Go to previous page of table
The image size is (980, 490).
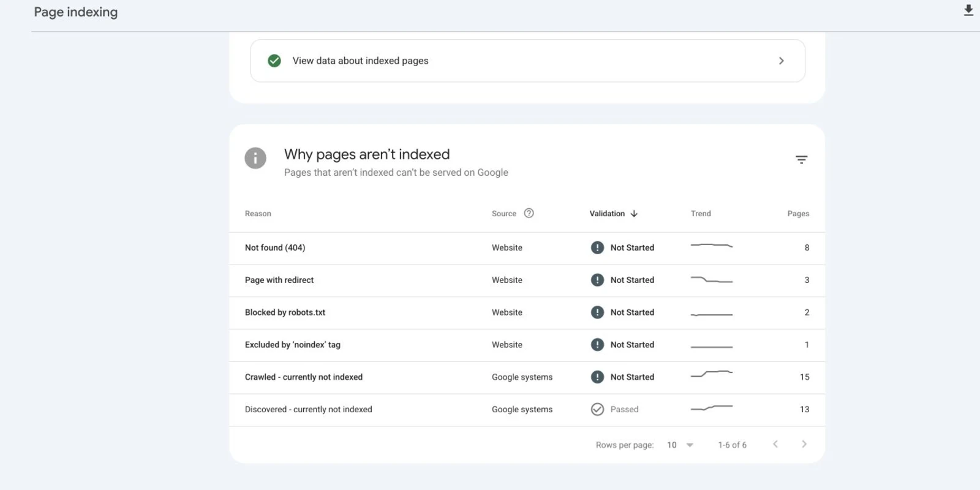pyautogui.click(x=775, y=444)
